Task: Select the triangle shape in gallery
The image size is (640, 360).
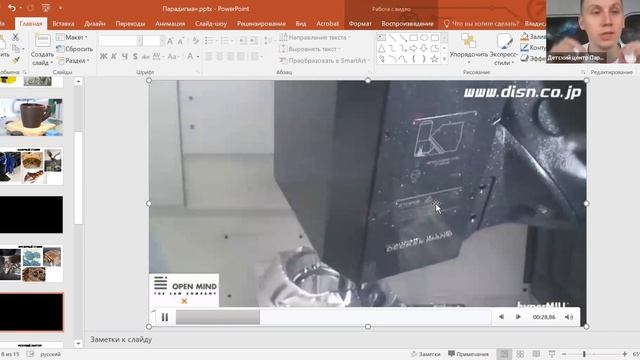Action: [x=382, y=49]
